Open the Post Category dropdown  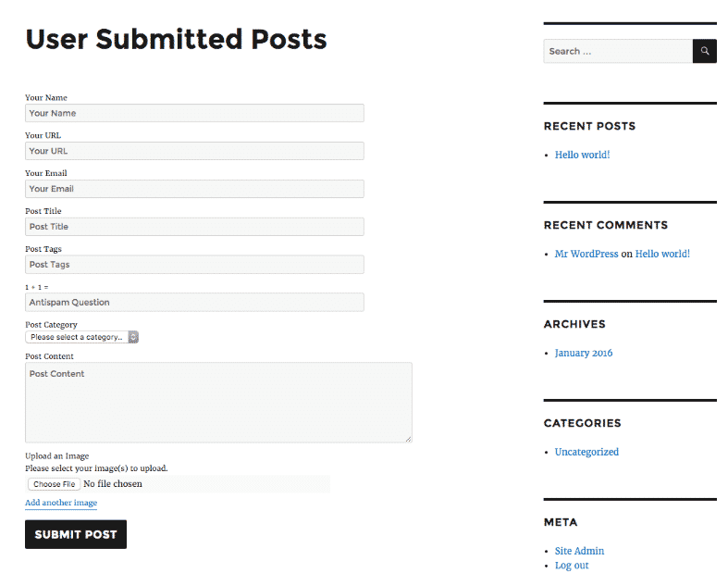click(x=81, y=337)
